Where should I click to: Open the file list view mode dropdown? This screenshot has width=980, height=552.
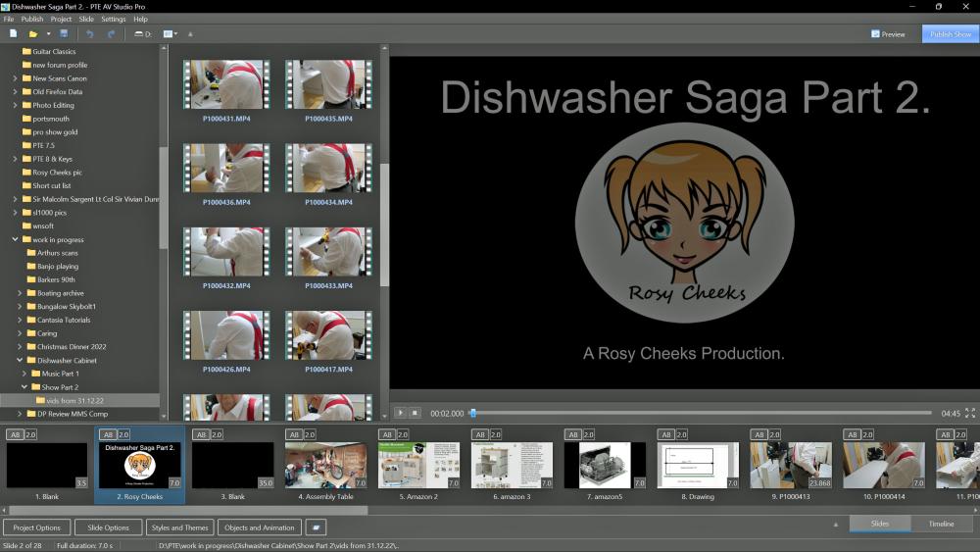[170, 33]
